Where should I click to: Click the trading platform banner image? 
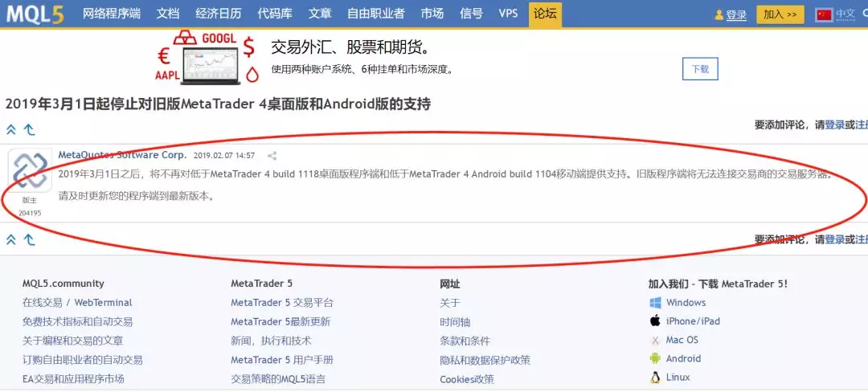pos(208,59)
